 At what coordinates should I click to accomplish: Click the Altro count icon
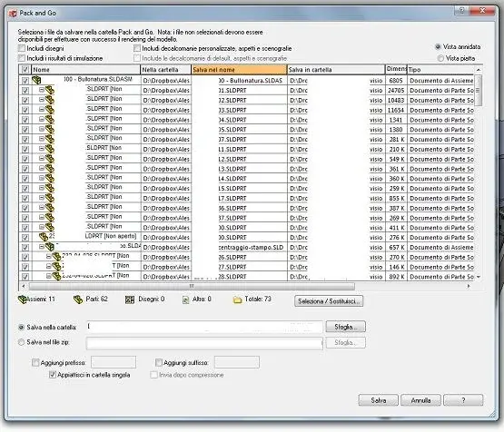[x=185, y=299]
